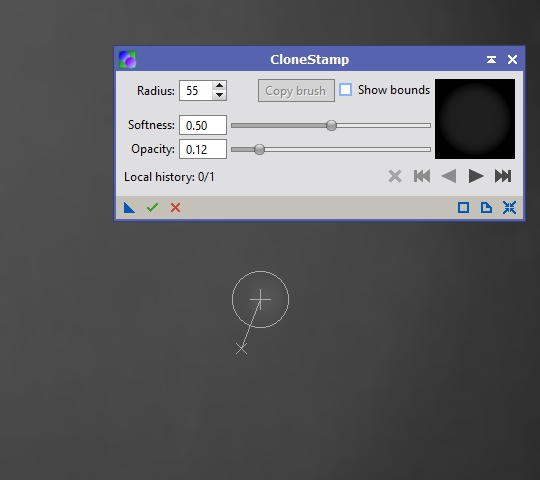Click the CloneStamp process icon in title bar
The height and width of the screenshot is (480, 540).
tap(127, 59)
